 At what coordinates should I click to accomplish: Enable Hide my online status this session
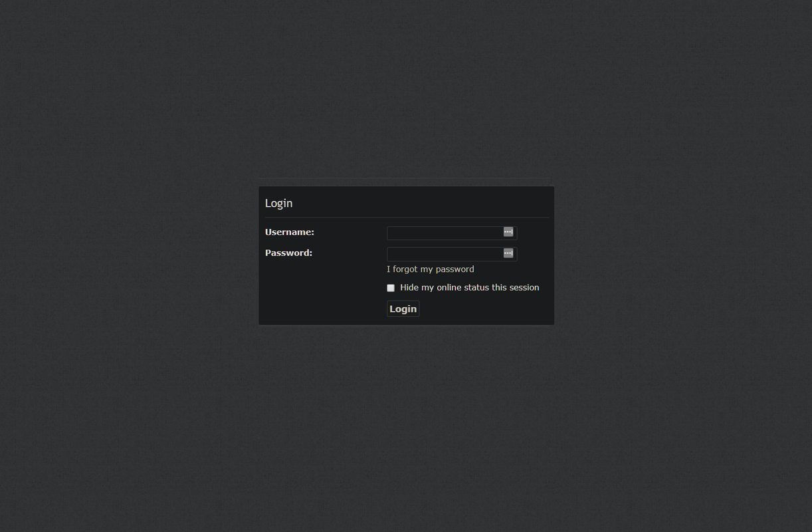[x=391, y=288]
